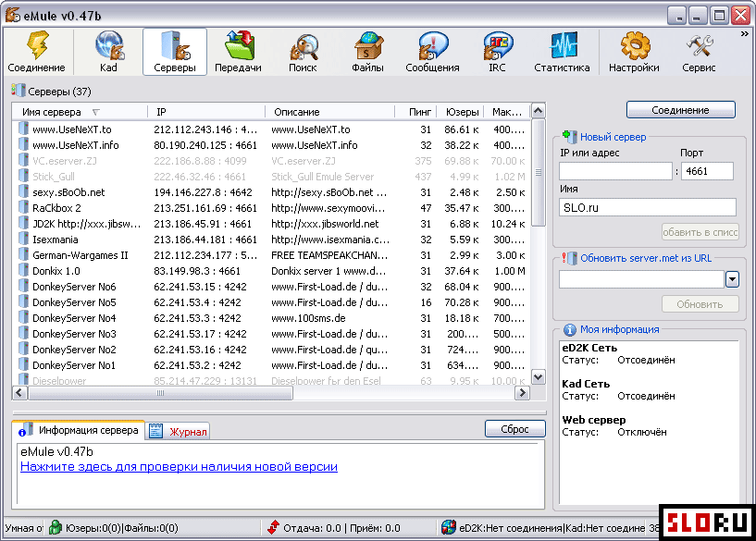Image resolution: width=756 pixels, height=541 pixels.
Task: Click the IP или адрес input field
Action: [615, 171]
